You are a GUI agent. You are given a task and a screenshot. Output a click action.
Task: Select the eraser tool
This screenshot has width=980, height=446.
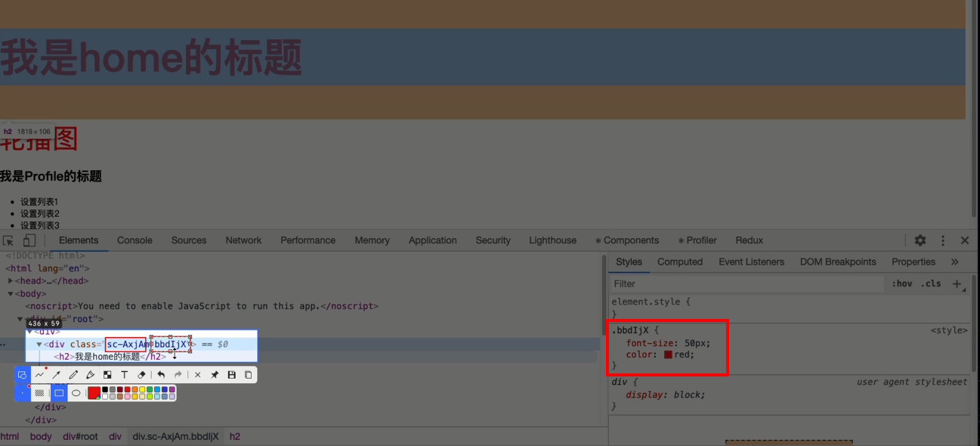coord(141,375)
